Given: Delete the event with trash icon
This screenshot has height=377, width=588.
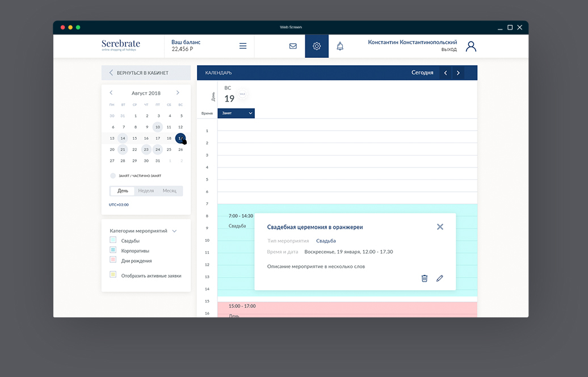Looking at the screenshot, I should (x=424, y=278).
